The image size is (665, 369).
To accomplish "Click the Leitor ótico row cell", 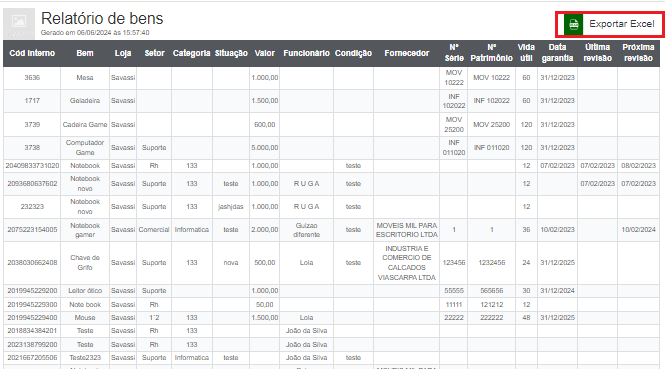I will tap(85, 291).
